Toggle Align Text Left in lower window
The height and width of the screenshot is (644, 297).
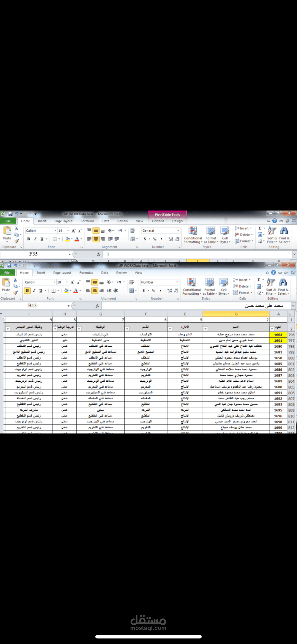point(88,290)
